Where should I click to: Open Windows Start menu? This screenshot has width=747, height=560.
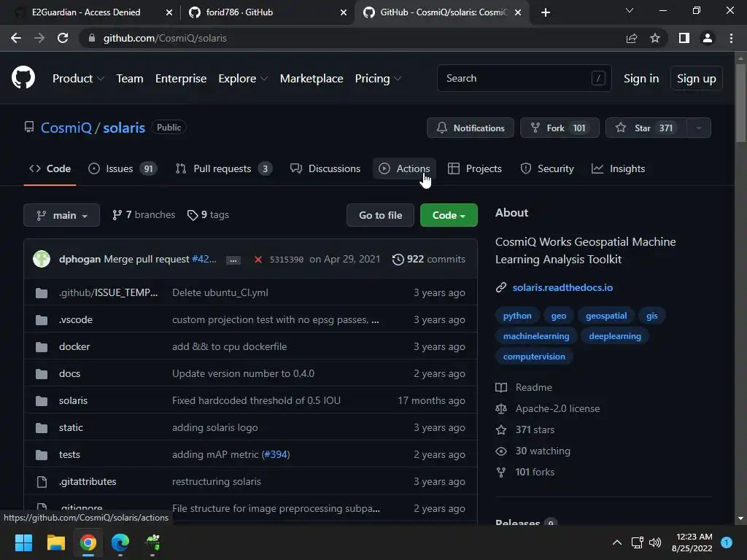coord(23,542)
